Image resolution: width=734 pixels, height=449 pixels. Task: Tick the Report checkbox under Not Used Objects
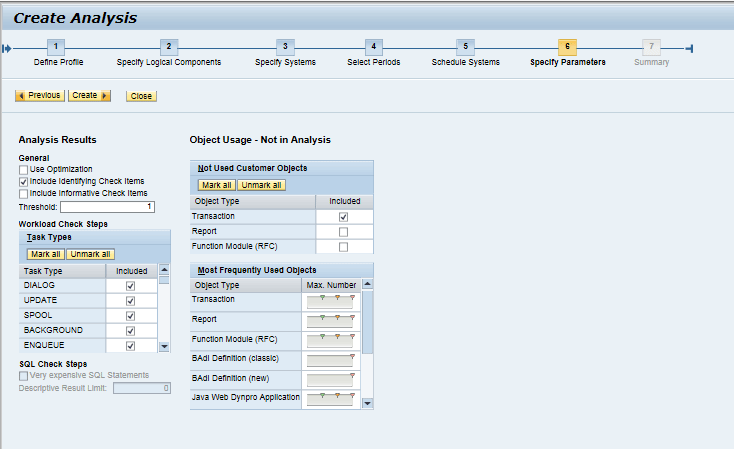pyautogui.click(x=344, y=232)
